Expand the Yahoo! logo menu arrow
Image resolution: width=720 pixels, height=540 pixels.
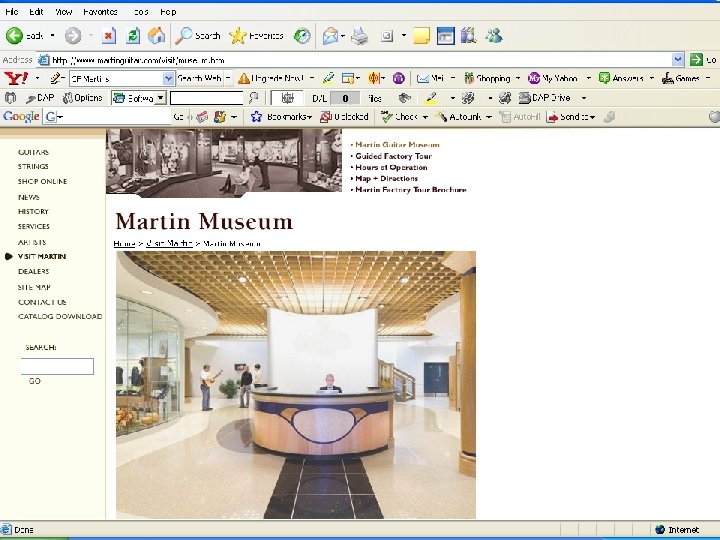(37, 79)
